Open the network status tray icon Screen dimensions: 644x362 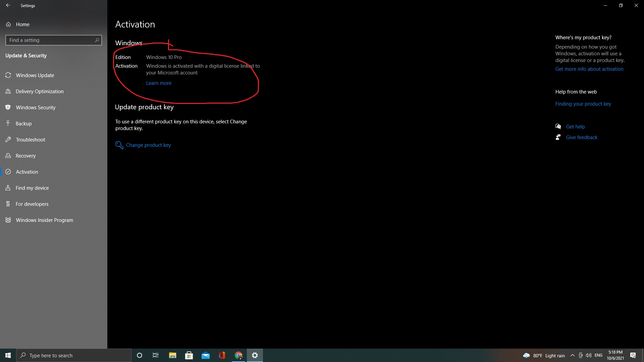580,355
